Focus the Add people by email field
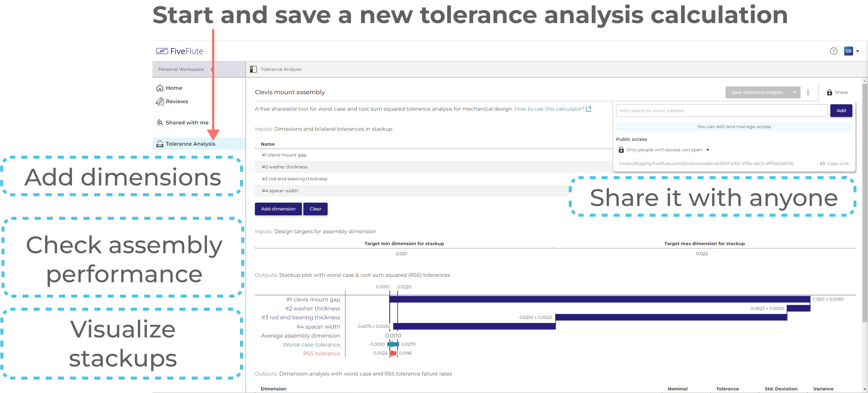The image size is (868, 393). [722, 111]
